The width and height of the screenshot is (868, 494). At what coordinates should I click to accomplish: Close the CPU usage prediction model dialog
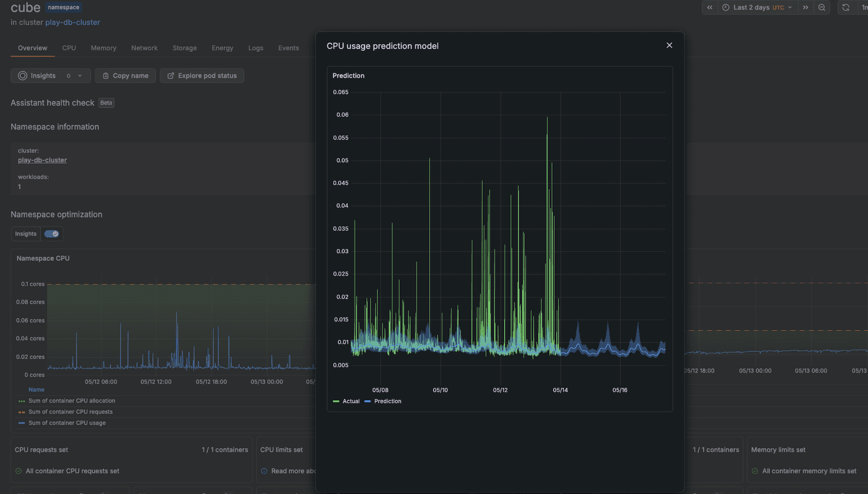point(669,45)
